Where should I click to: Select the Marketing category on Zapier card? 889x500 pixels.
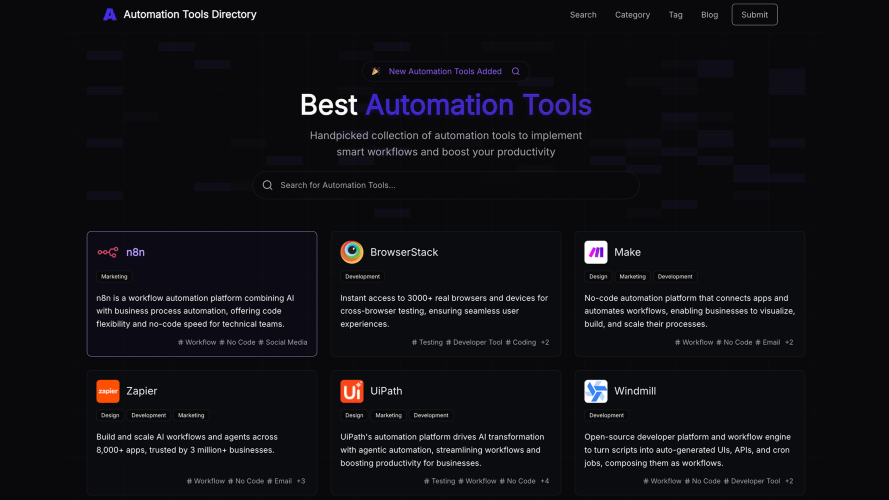[x=191, y=416]
